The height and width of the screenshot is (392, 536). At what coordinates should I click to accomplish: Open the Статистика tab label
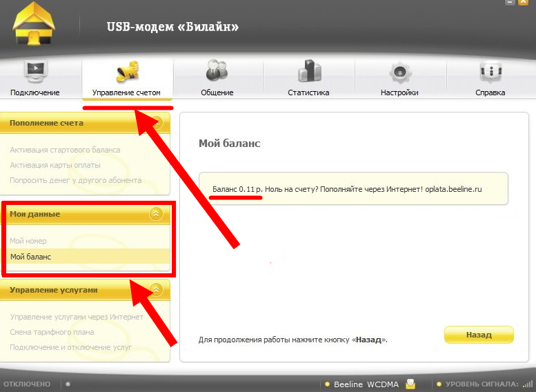coord(308,92)
